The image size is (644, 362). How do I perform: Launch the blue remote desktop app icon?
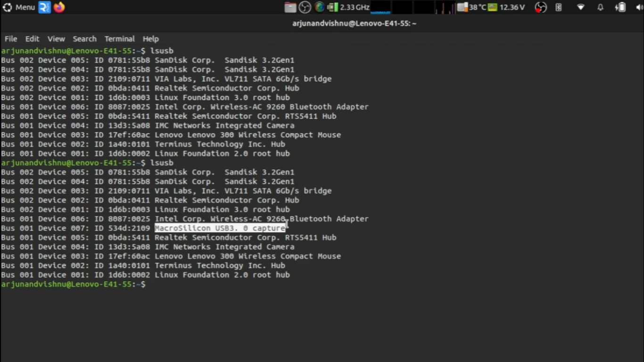point(45,7)
